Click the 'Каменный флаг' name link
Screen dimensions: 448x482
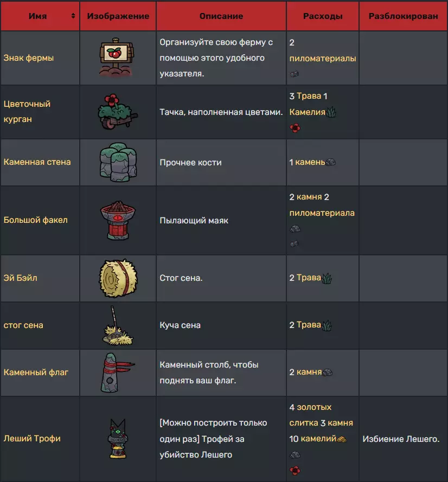36,372
